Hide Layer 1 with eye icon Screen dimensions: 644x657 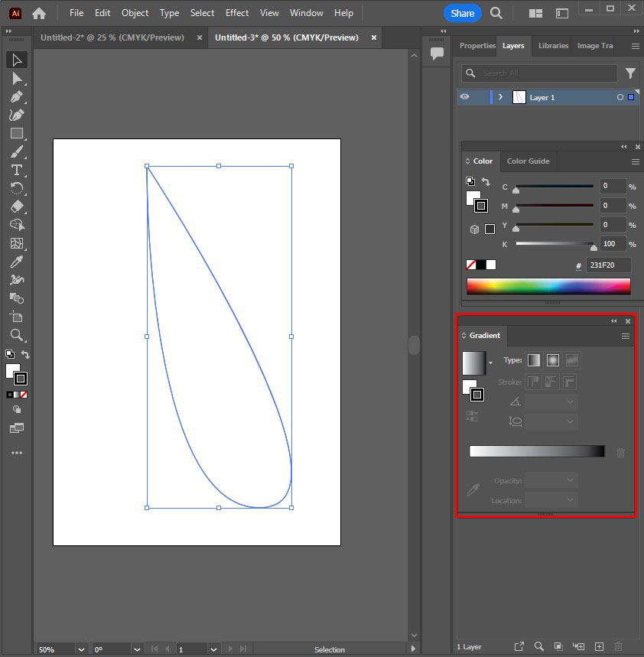coord(464,97)
